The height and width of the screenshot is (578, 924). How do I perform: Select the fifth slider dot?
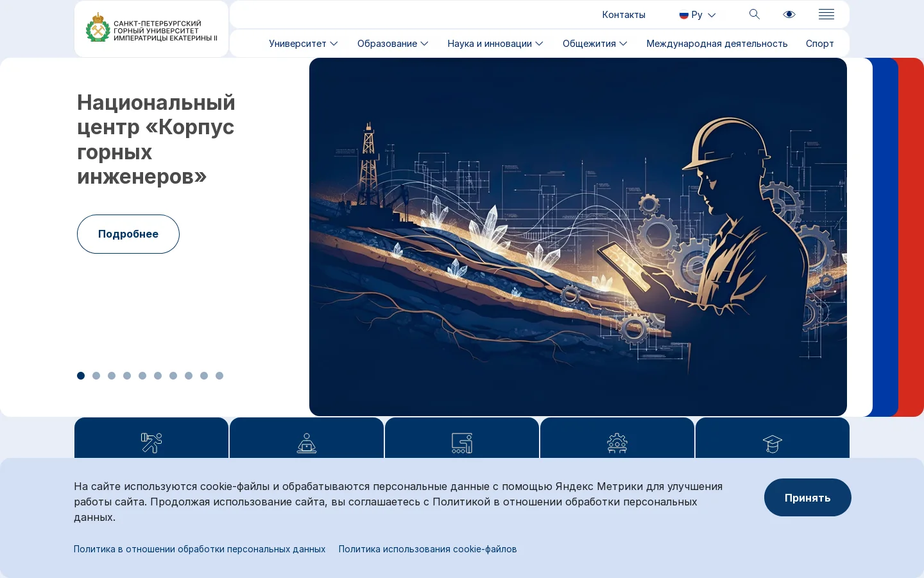(x=142, y=376)
